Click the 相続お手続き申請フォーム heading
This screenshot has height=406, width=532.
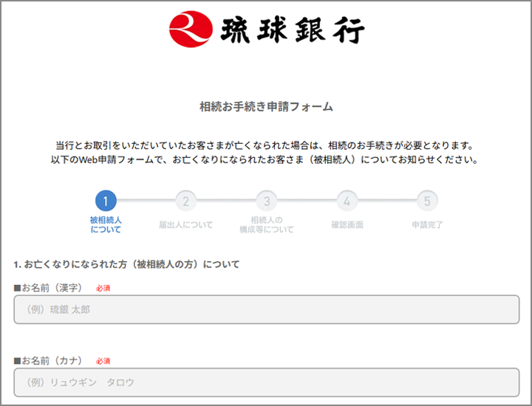pos(266,107)
